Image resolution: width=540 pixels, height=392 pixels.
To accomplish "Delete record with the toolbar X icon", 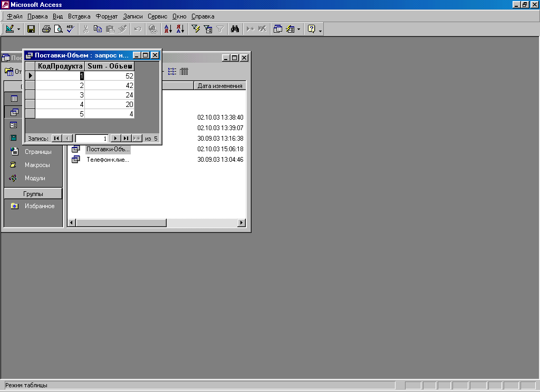I will (263, 29).
